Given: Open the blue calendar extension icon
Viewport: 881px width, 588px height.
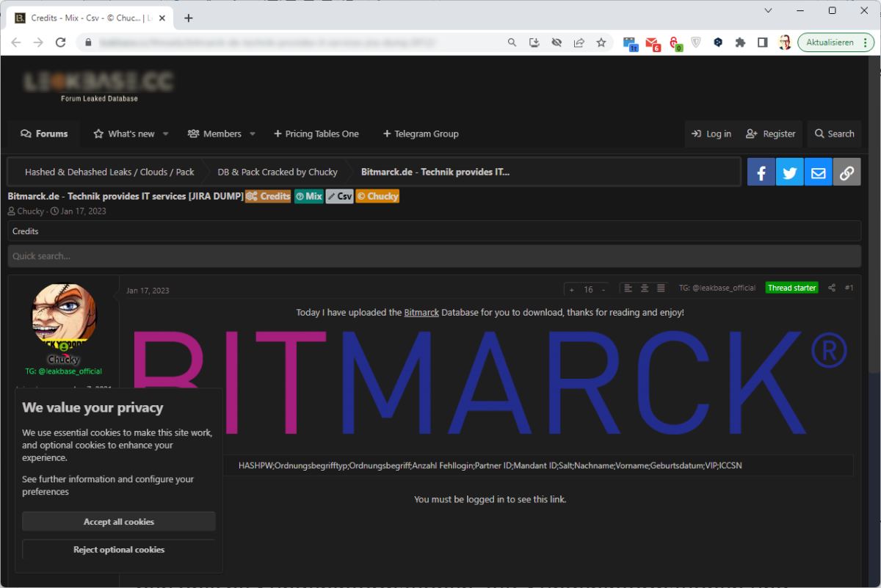Looking at the screenshot, I should click(x=630, y=43).
